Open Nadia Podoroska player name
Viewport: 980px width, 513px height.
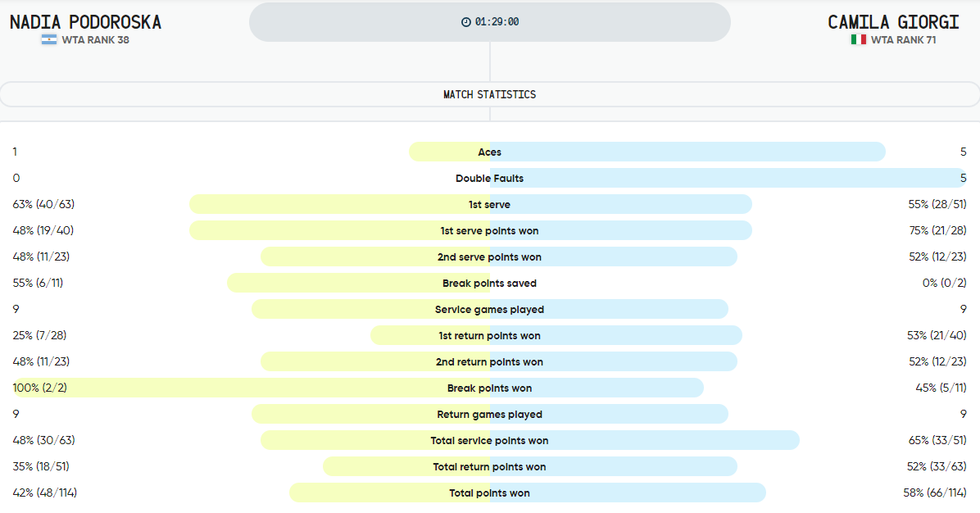(85, 22)
